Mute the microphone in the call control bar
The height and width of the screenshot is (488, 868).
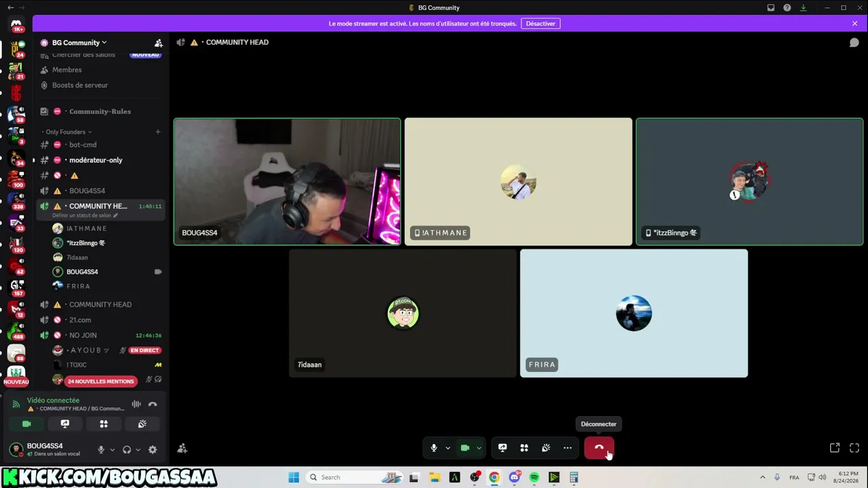pos(434,448)
